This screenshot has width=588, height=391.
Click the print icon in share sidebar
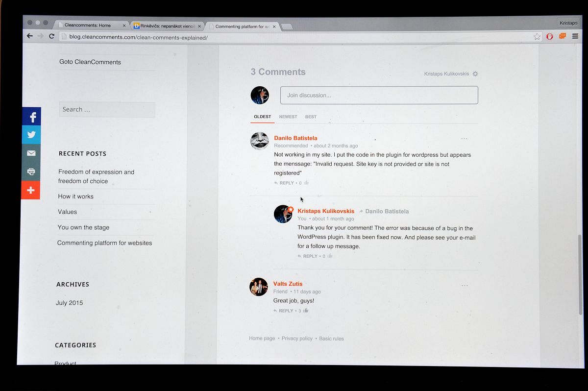point(31,171)
